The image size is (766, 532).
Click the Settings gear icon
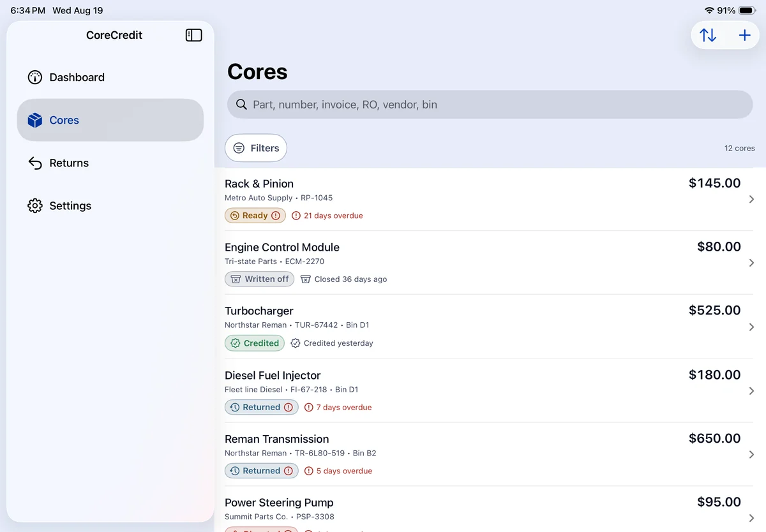coord(35,205)
